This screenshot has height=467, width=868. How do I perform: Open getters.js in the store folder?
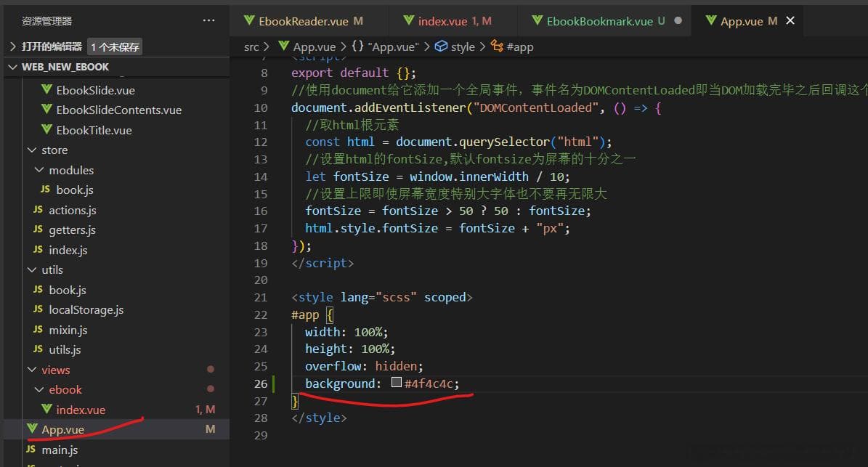72,230
